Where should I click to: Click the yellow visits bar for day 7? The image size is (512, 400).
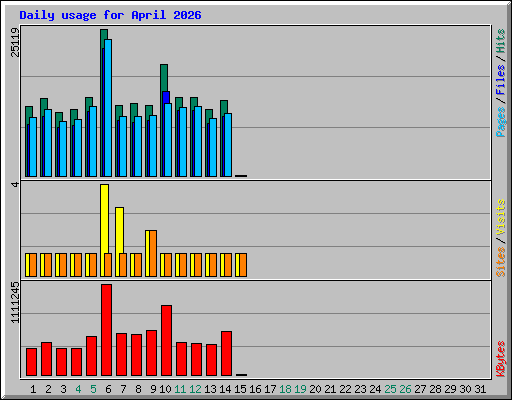119,230
